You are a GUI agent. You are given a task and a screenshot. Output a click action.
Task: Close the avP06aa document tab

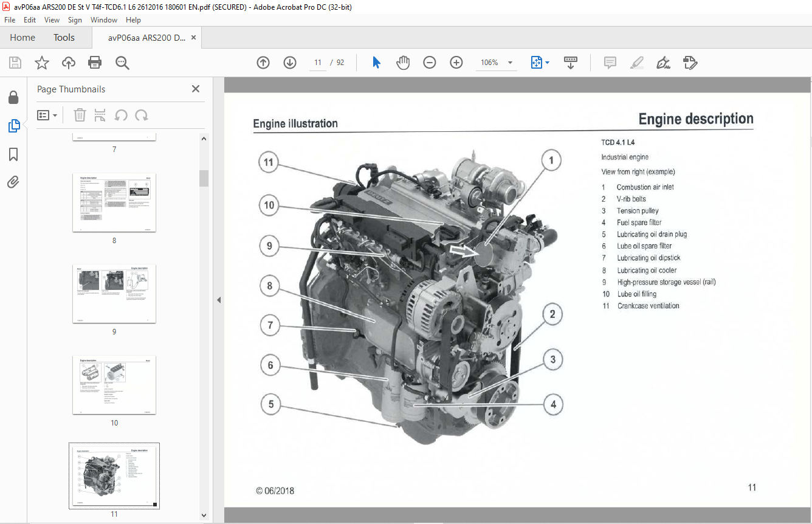click(x=194, y=38)
